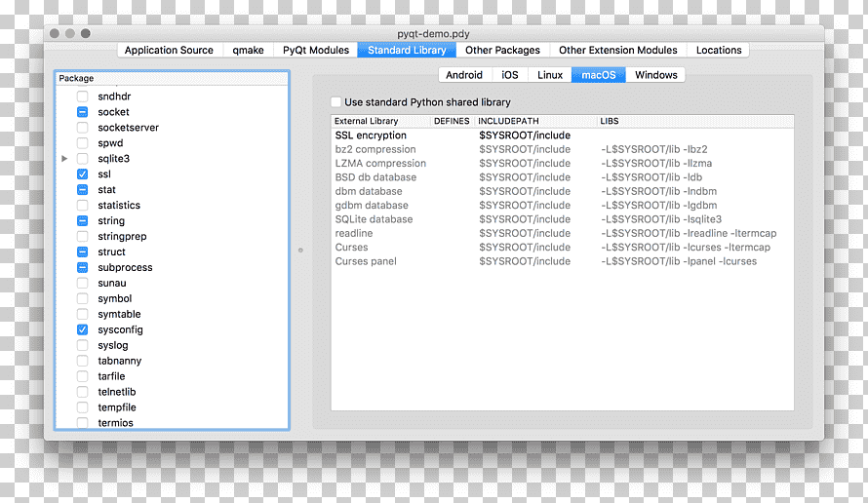Click the -lbz2 LIBS value
Screen dimensions: 868x503
[x=654, y=149]
